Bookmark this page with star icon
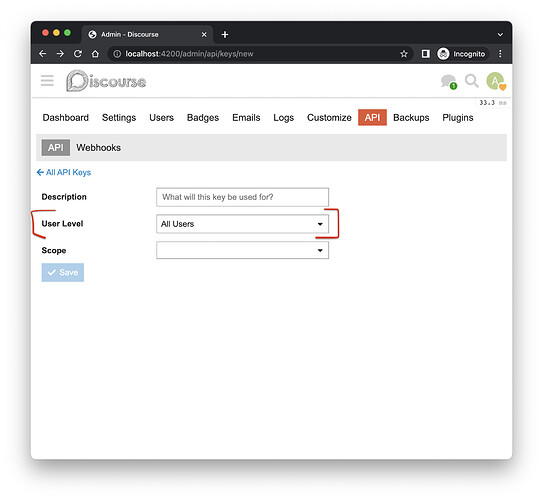Image resolution: width=543 pixels, height=500 pixels. [403, 54]
